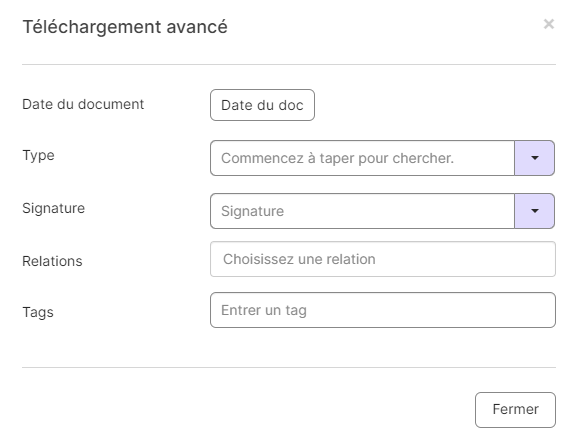Click the Téléchargement avancé dialog title

click(125, 27)
